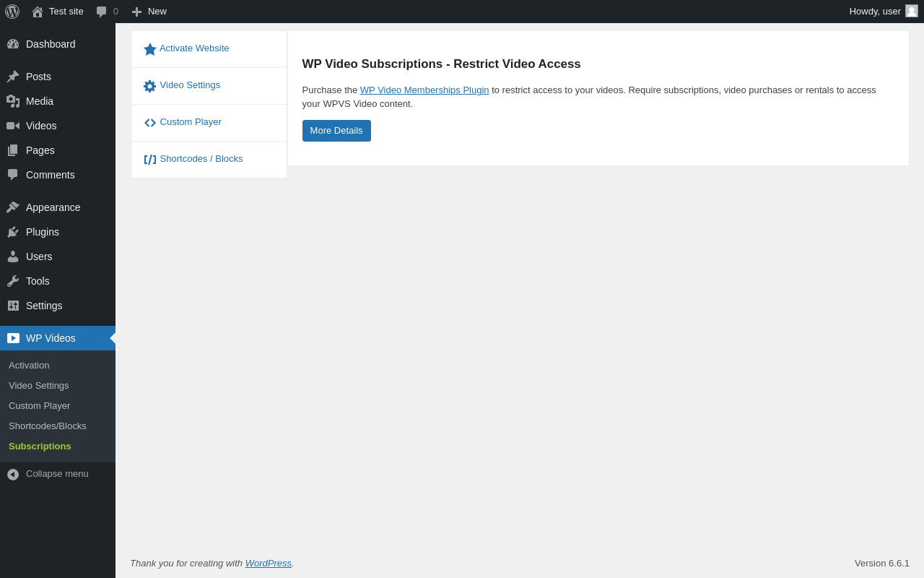Screen dimensions: 924x578
Task: Click the Plugins plug icon
Action: pyautogui.click(x=13, y=232)
